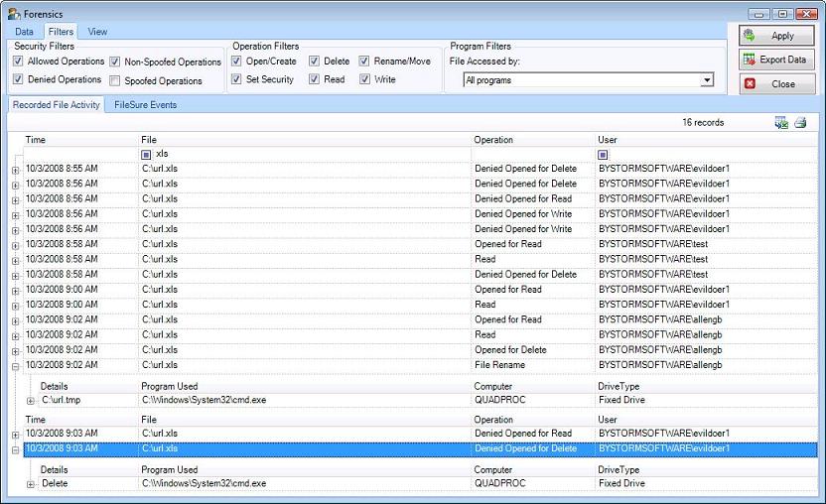The image size is (826, 504).
Task: Select the Filters tab
Action: [x=61, y=32]
